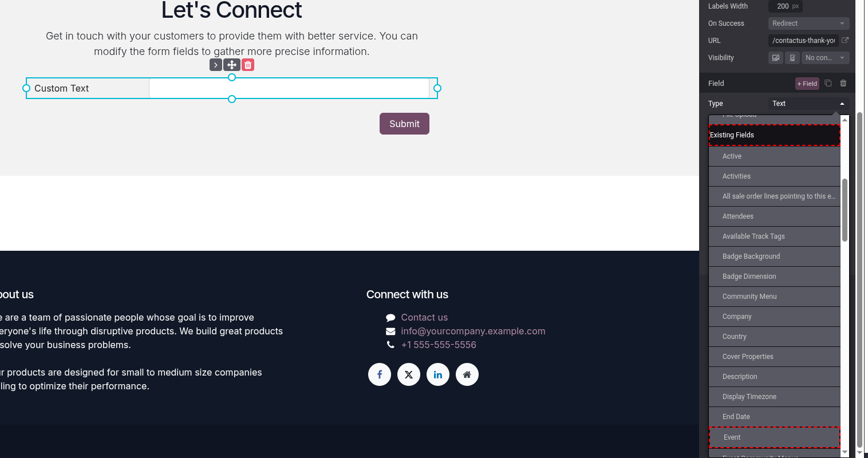Click the move handle above the form field

(232, 65)
